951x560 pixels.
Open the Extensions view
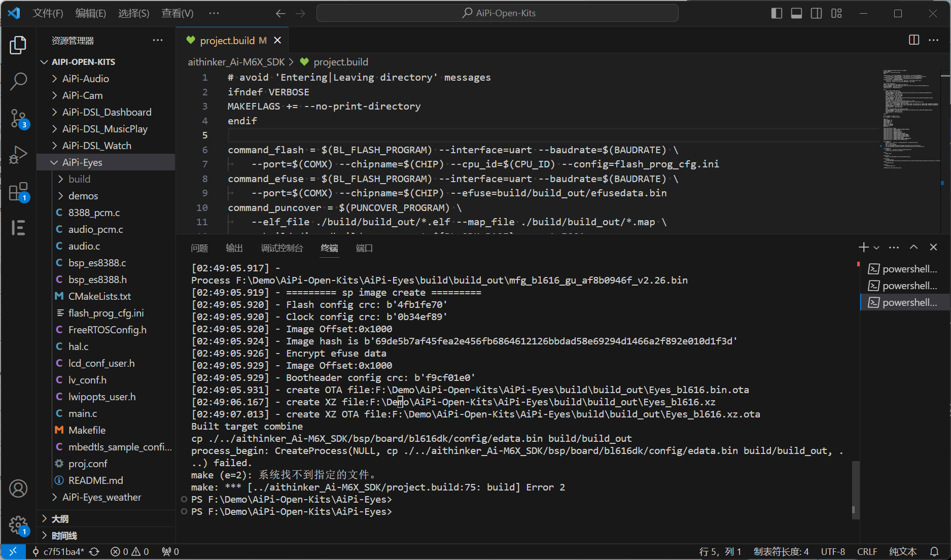click(18, 192)
